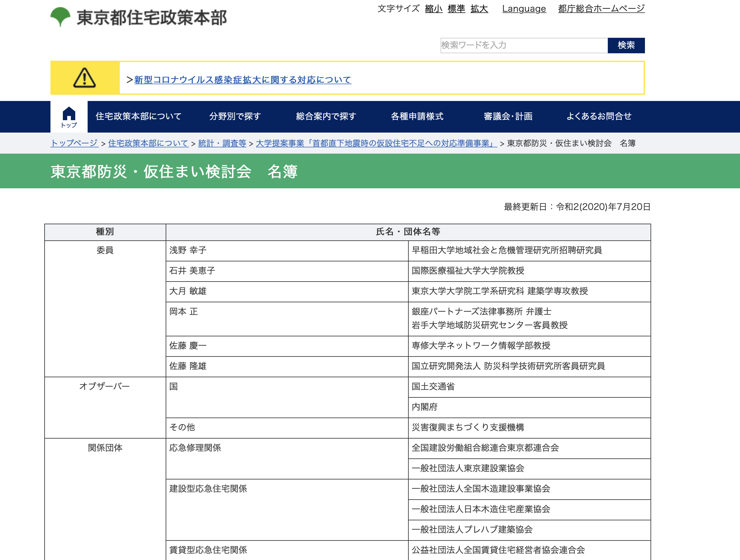Viewport: 740px width, 560px height.
Task: Click 一般社団法人日本木造住宅産業協会 cell
Action: click(x=529, y=510)
